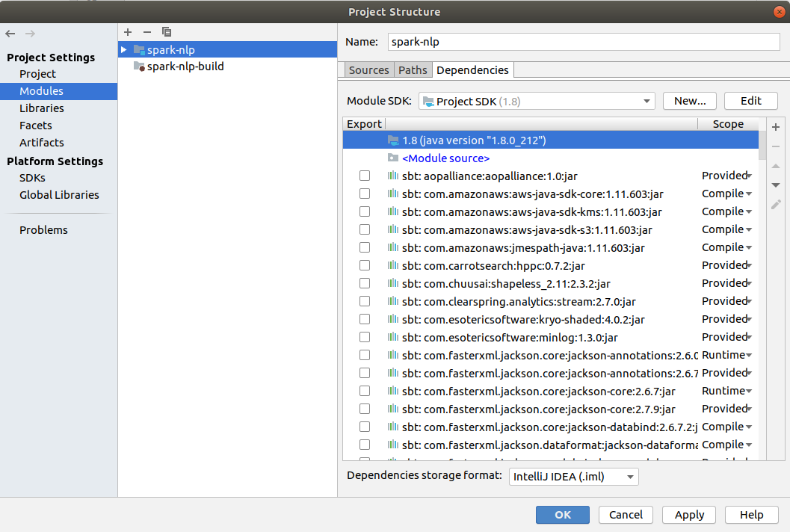This screenshot has width=790, height=532.
Task: Remove dependency using the minus icon
Action: pyautogui.click(x=776, y=146)
